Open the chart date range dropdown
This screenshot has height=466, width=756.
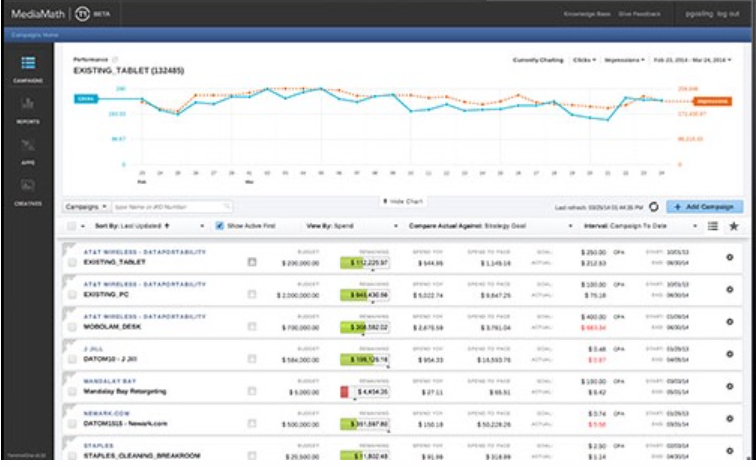[692, 60]
